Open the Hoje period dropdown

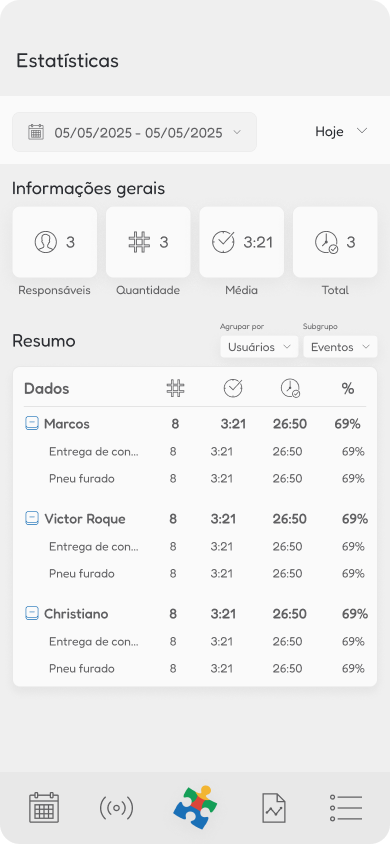pyautogui.click(x=341, y=131)
